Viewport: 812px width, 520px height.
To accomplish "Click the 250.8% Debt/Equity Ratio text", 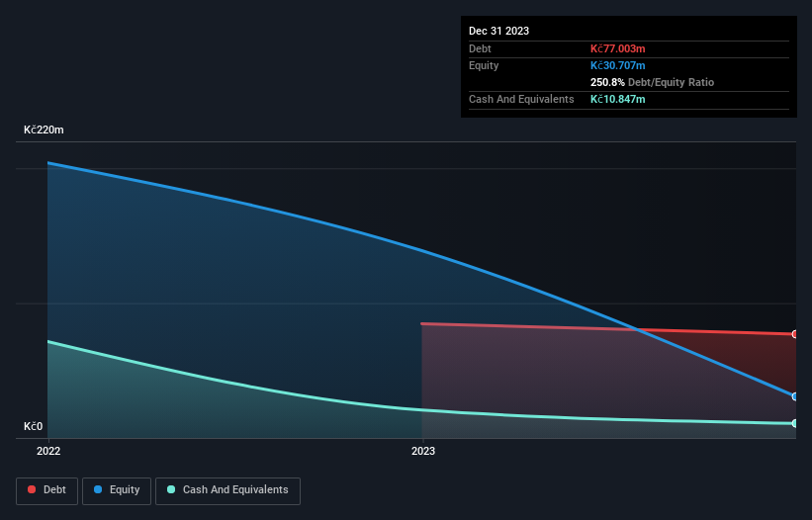I will tap(652, 82).
